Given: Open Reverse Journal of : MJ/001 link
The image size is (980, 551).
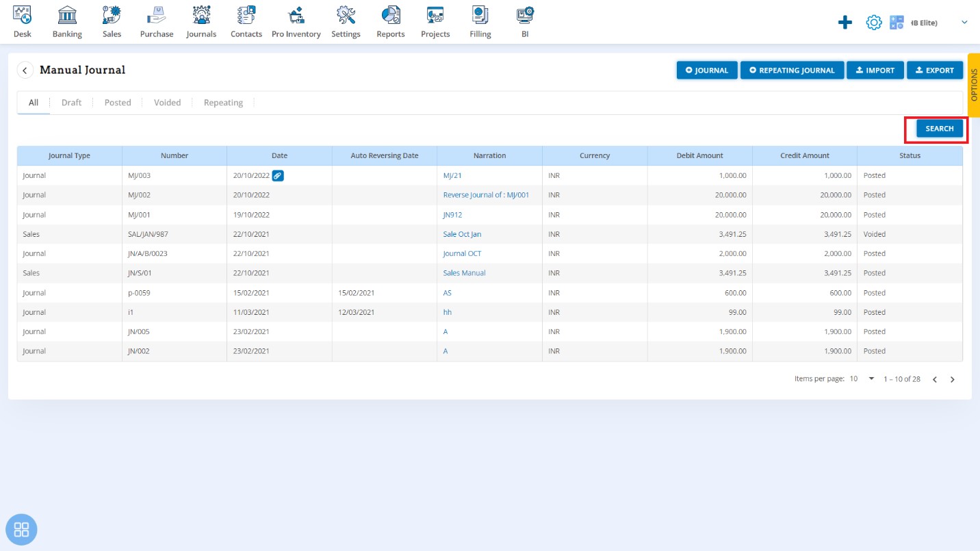Looking at the screenshot, I should [x=486, y=195].
